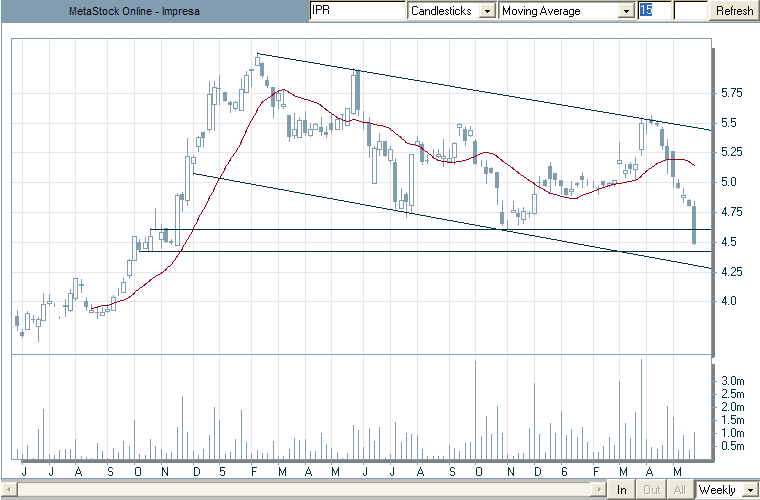Click the 5.75 price axis label

click(732, 93)
